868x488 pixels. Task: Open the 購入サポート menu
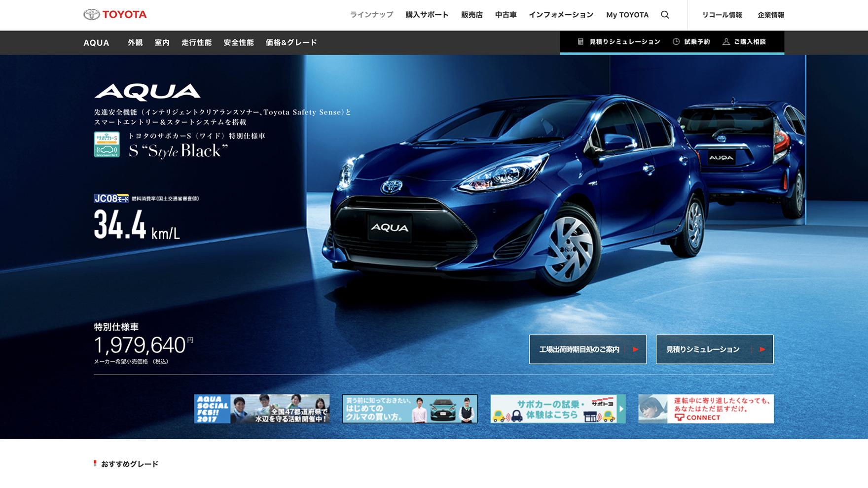pos(427,15)
